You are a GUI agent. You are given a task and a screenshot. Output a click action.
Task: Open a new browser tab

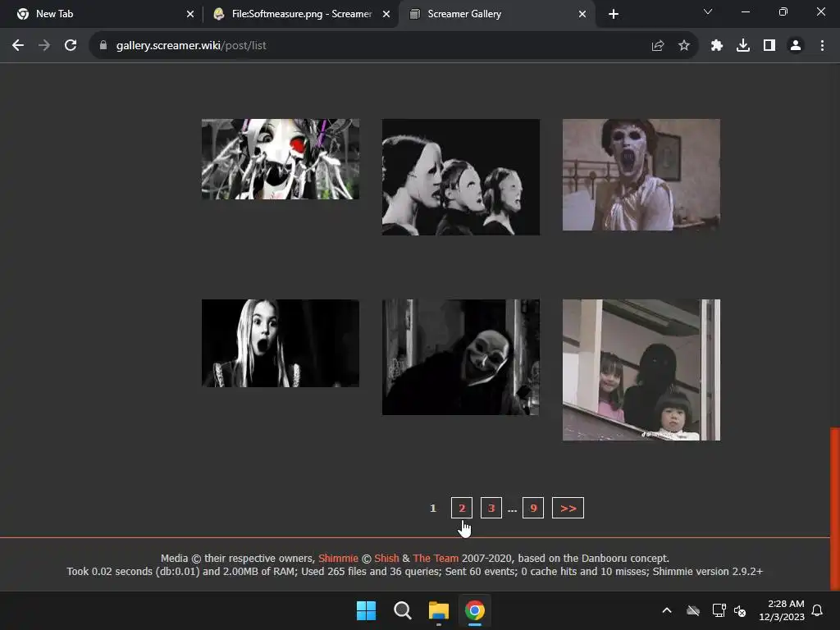(x=614, y=14)
